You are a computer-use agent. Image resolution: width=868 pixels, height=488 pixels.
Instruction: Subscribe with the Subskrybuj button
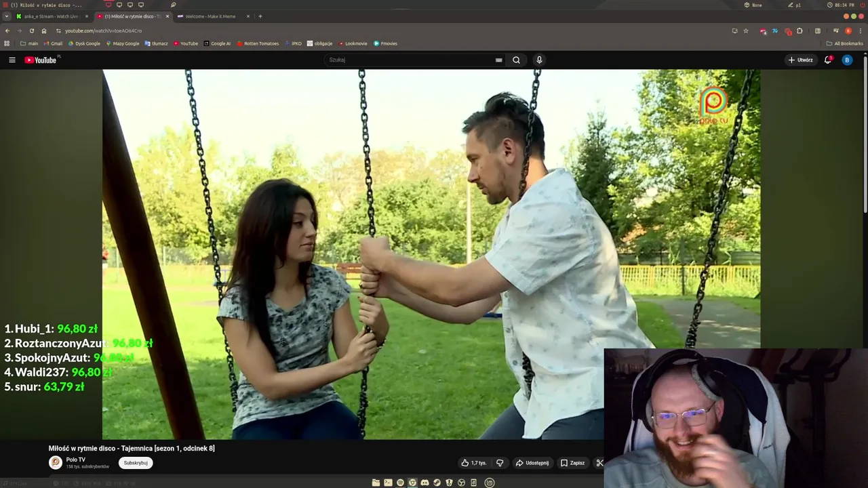tap(136, 463)
